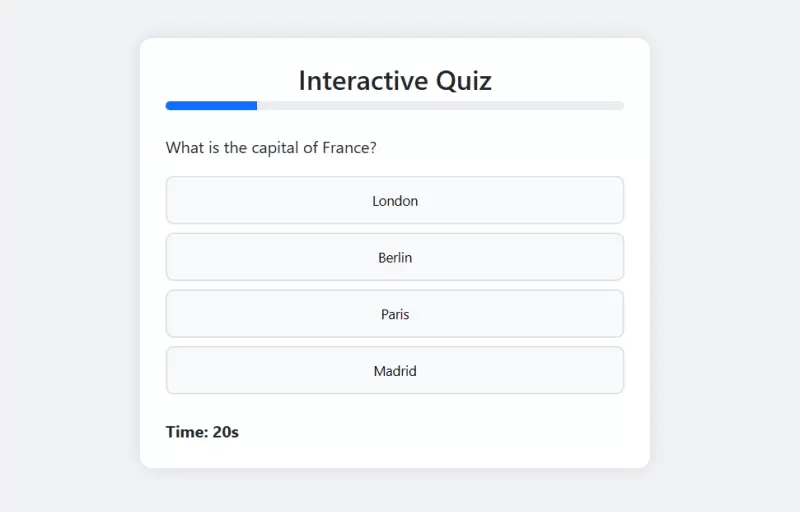Pick the Paris answer option

point(395,314)
